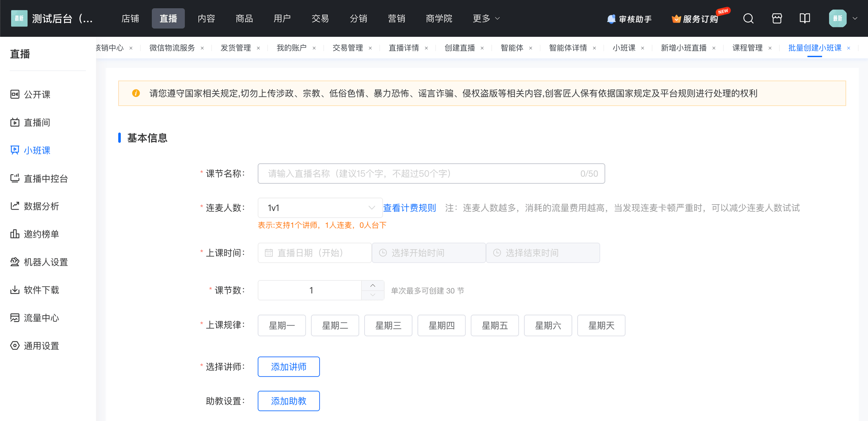This screenshot has height=421, width=868.
Task: Open the 用户 top menu
Action: [x=282, y=18]
